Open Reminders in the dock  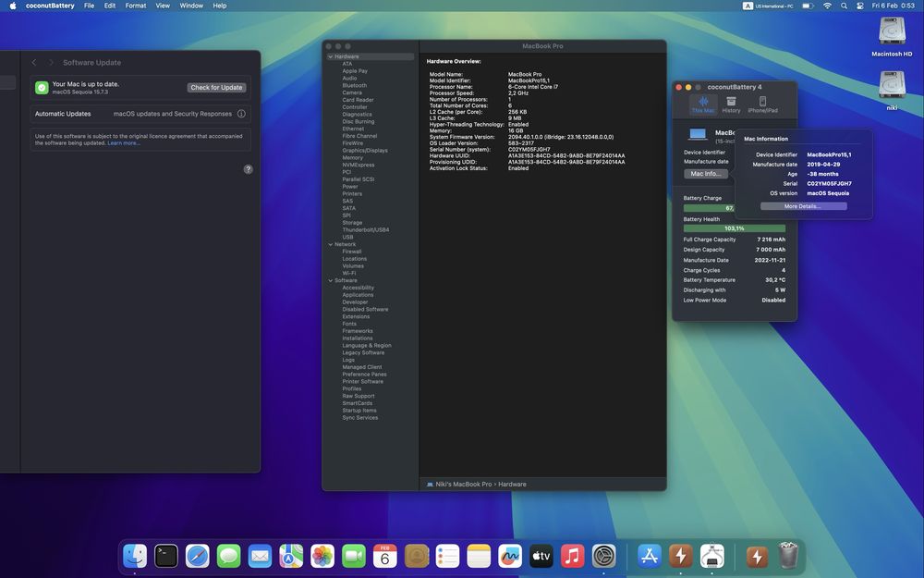447,556
